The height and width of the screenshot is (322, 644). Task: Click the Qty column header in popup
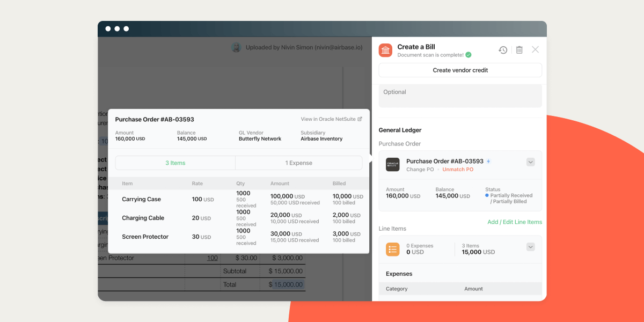(240, 184)
